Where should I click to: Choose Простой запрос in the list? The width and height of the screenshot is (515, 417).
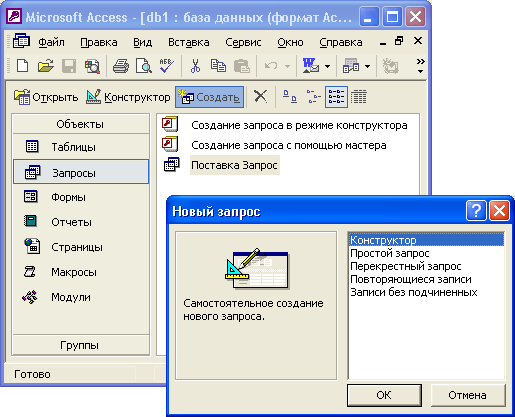pyautogui.click(x=426, y=253)
